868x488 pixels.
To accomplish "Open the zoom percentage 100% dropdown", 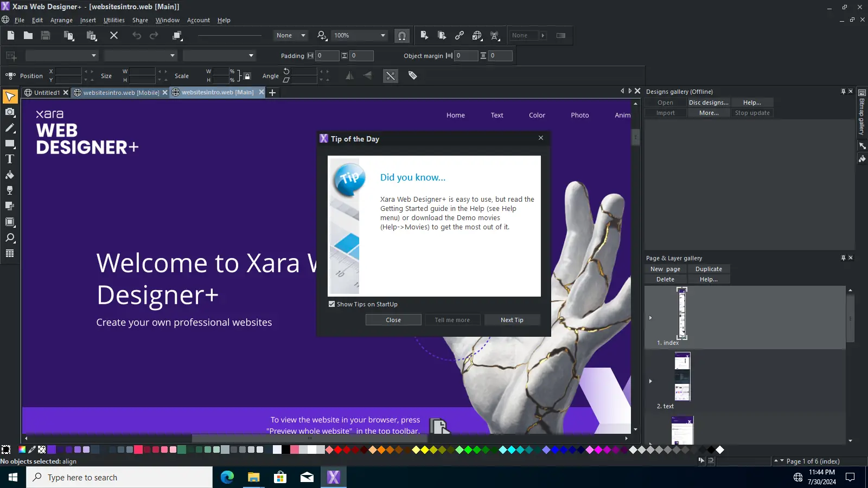I will tap(383, 35).
